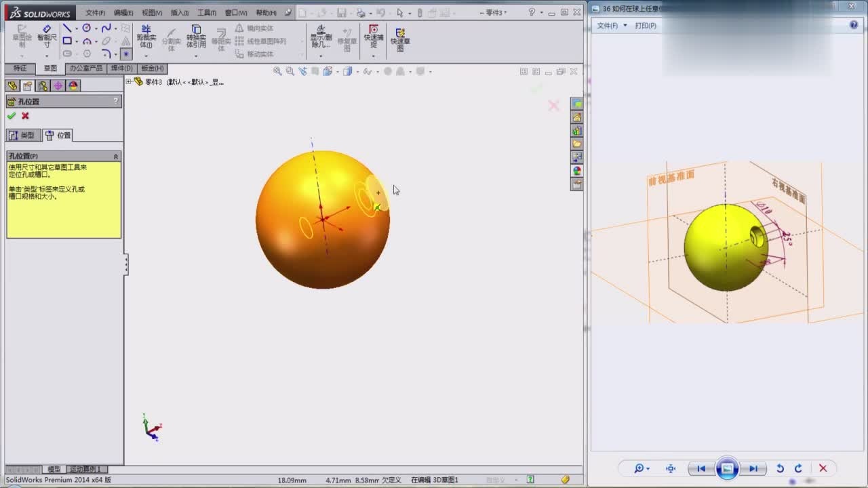This screenshot has width=868, height=488.
Task: Open Custom Properties task pane tab
Action: tap(576, 184)
